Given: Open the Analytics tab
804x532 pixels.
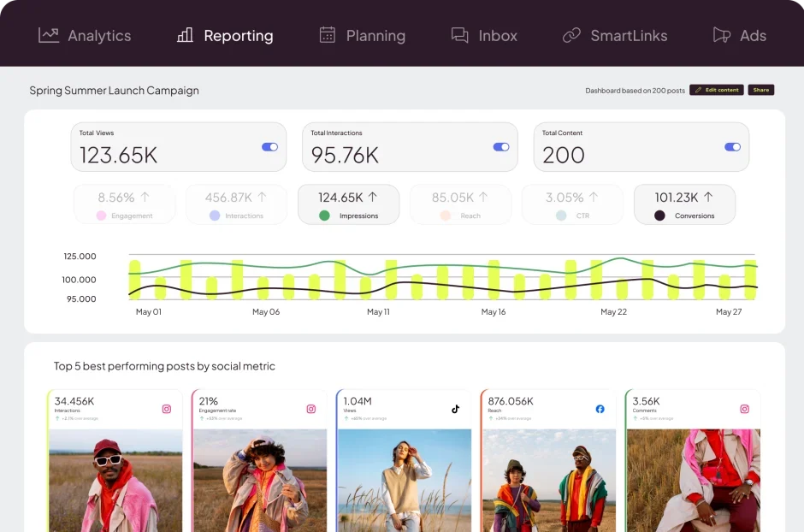Looking at the screenshot, I should coord(85,35).
